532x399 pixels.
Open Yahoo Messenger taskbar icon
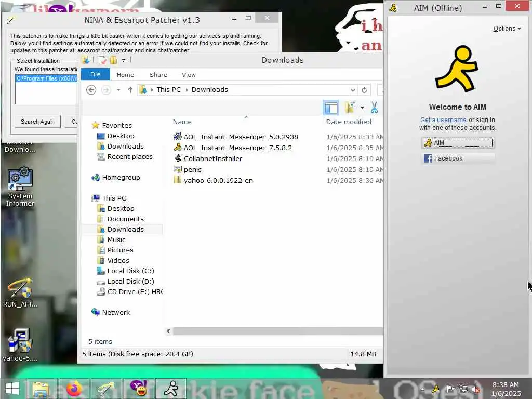[139, 389]
